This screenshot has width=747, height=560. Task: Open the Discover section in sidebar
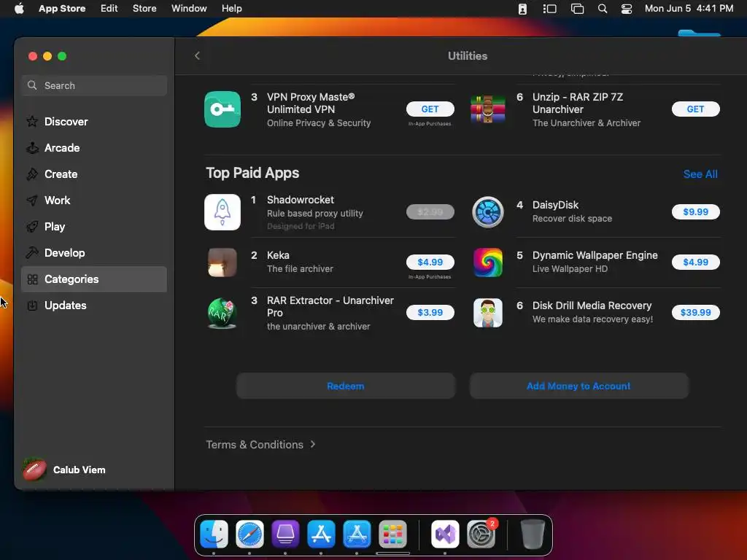(94, 122)
